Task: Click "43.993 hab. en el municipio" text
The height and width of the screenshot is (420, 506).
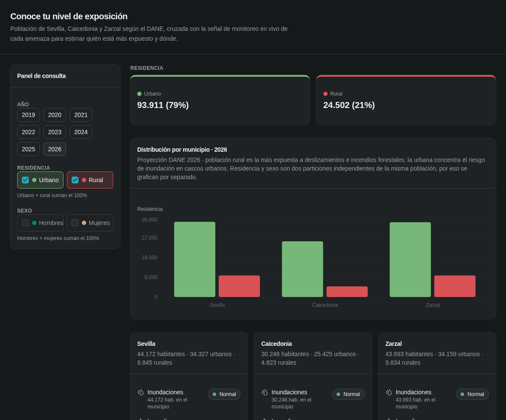Action: click(x=416, y=403)
